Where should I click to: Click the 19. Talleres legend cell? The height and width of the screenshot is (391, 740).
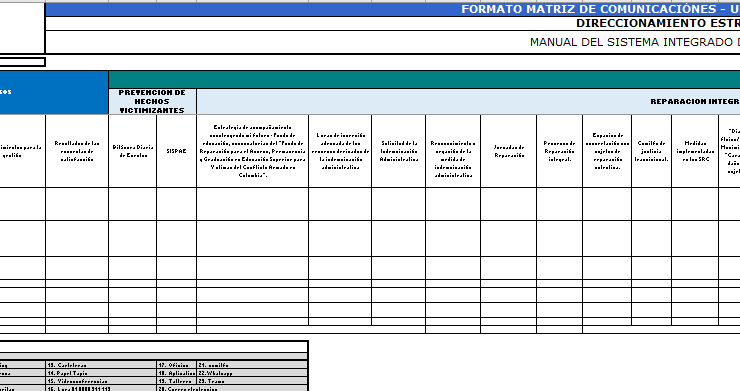pos(177,381)
